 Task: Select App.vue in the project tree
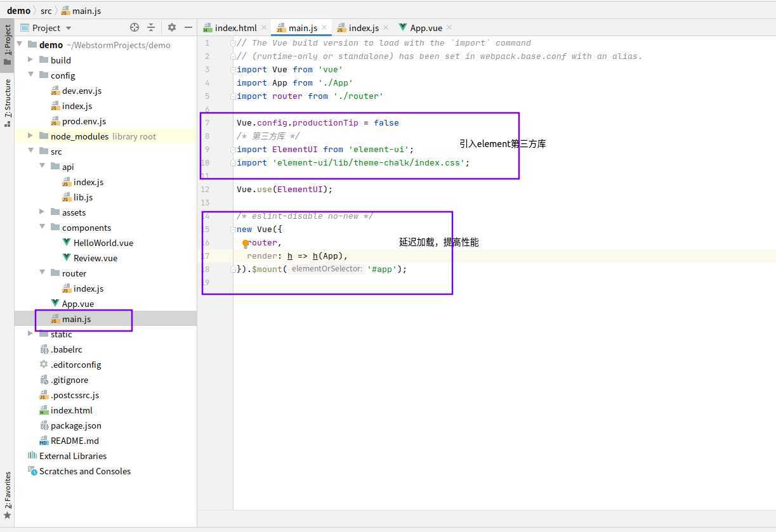[x=78, y=304]
